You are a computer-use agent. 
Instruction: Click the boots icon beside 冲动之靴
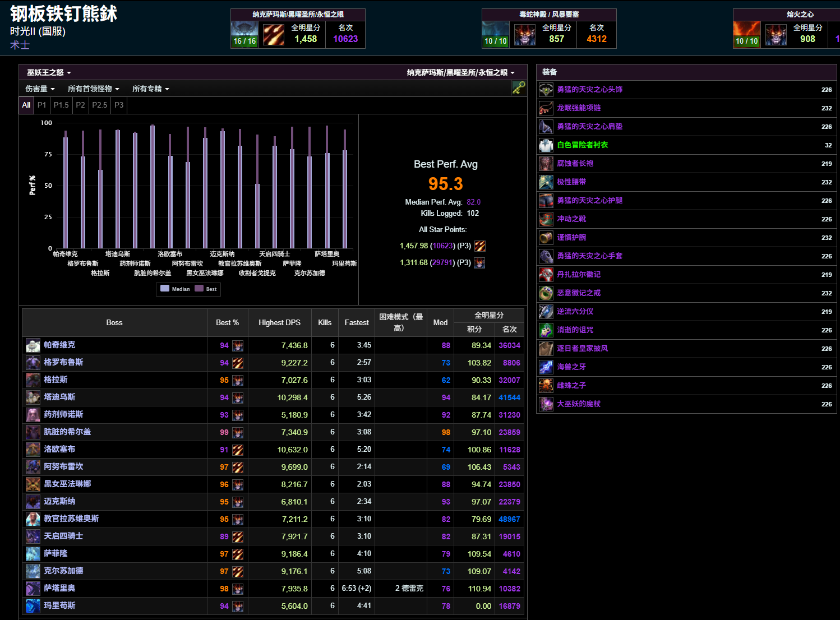[546, 219]
